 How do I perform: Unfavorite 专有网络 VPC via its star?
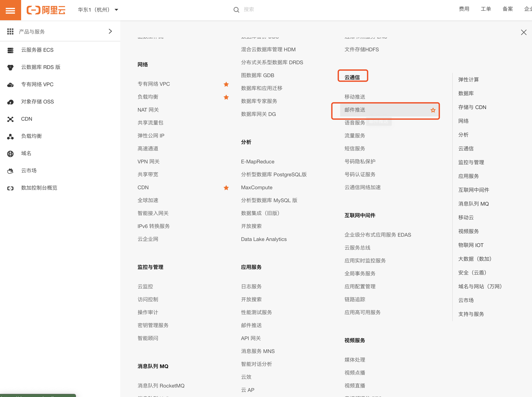(x=226, y=84)
